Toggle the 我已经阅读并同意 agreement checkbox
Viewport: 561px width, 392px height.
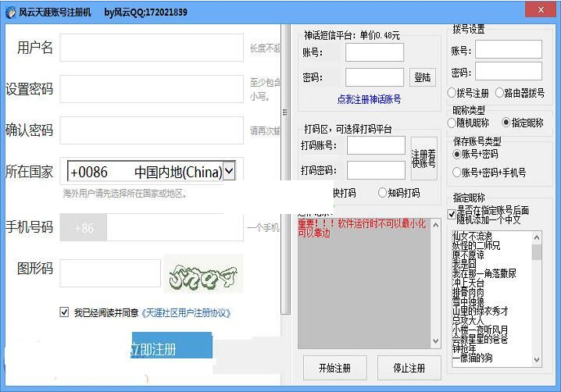point(64,312)
